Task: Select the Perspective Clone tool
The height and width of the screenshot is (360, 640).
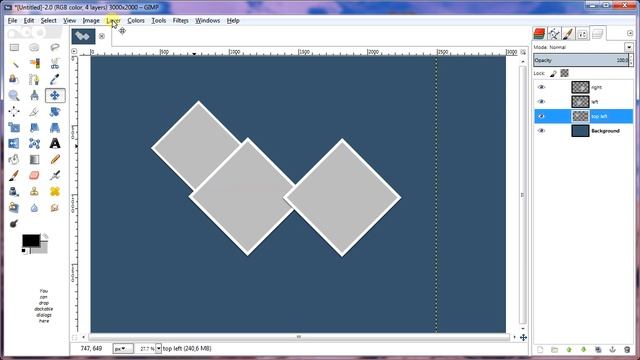Action: [14, 207]
